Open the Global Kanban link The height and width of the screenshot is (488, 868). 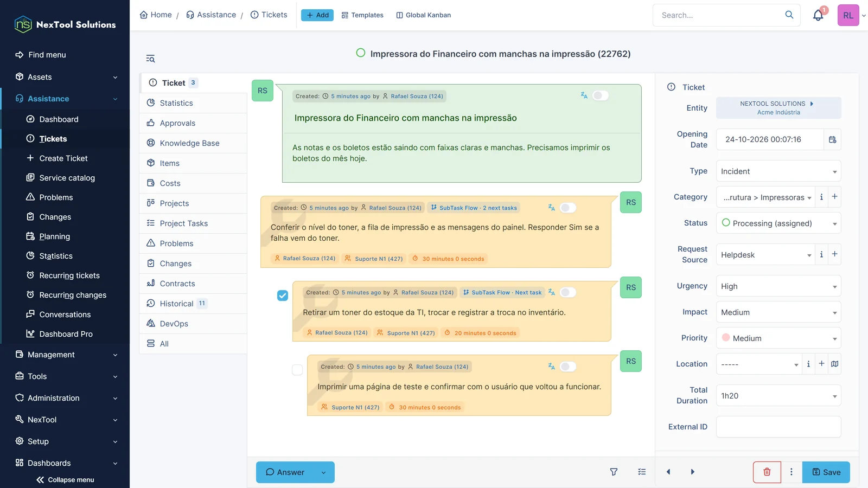[424, 15]
